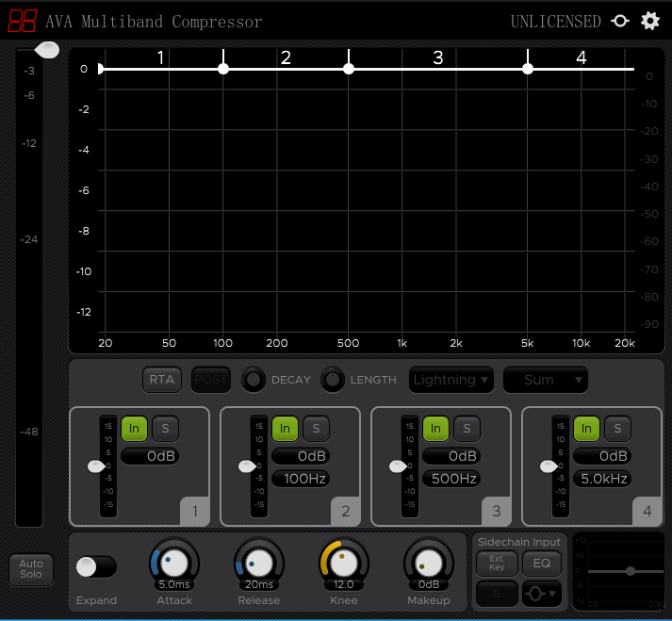Click the Makeup 0dB value
672x621 pixels.
click(429, 584)
